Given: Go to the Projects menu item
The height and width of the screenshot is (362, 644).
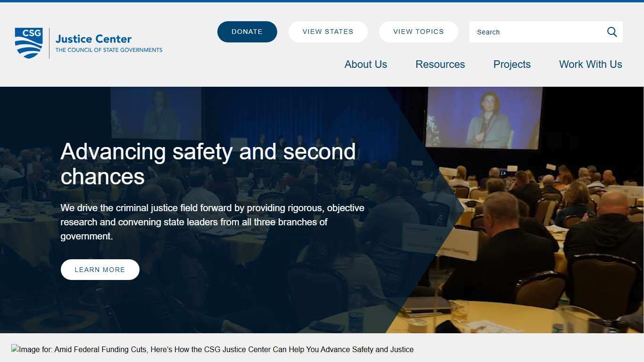Looking at the screenshot, I should tap(512, 64).
